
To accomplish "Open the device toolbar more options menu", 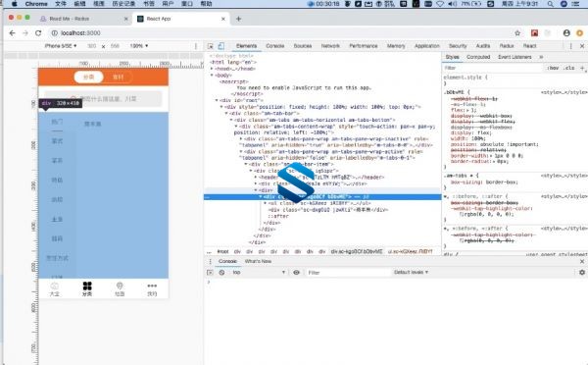I will [x=195, y=46].
